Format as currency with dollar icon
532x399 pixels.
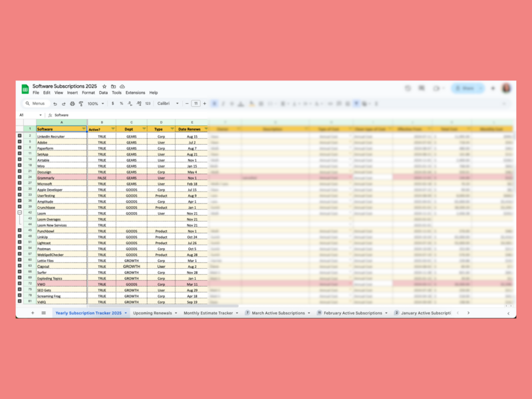pyautogui.click(x=112, y=104)
